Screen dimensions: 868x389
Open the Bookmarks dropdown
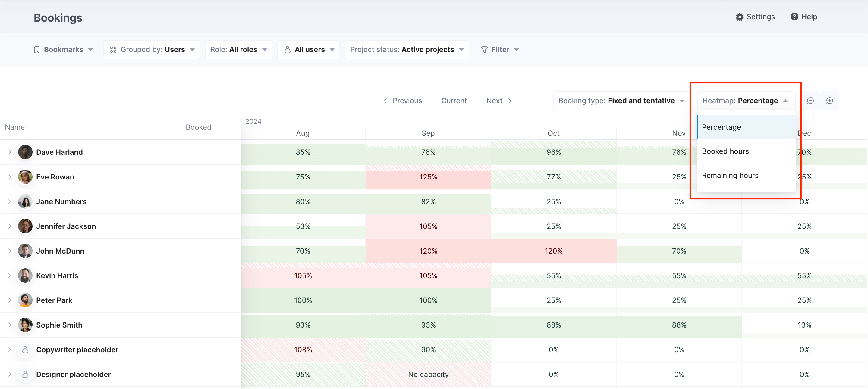pyautogui.click(x=63, y=49)
